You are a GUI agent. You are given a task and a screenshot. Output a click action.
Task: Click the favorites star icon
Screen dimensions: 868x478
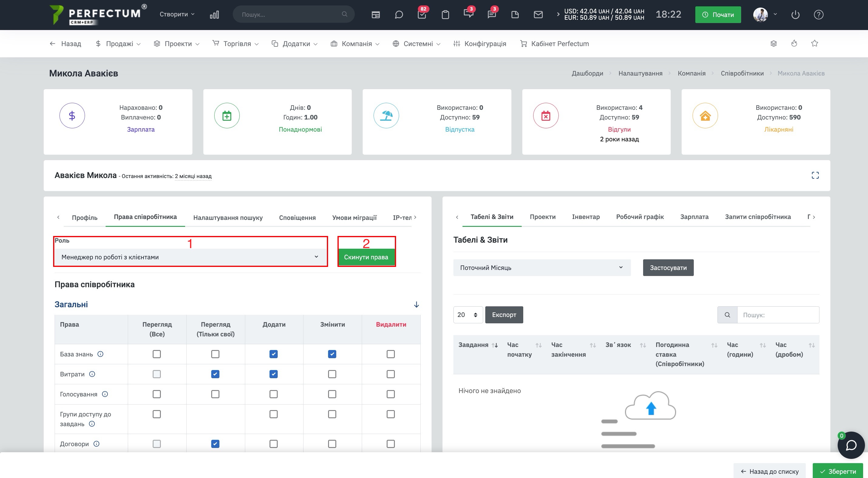coord(815,43)
